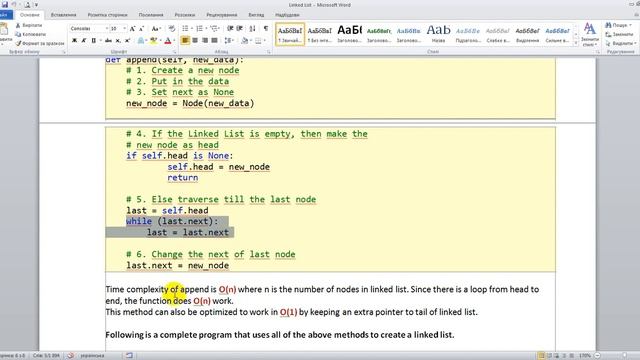Save the document from the Quick Access toolbar
640x360 pixels.
5,4
